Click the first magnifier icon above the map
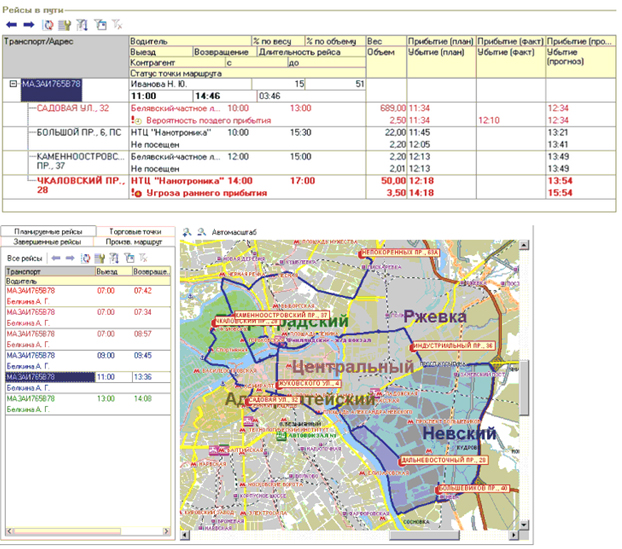Viewport: 622px width, 549px height. [187, 232]
